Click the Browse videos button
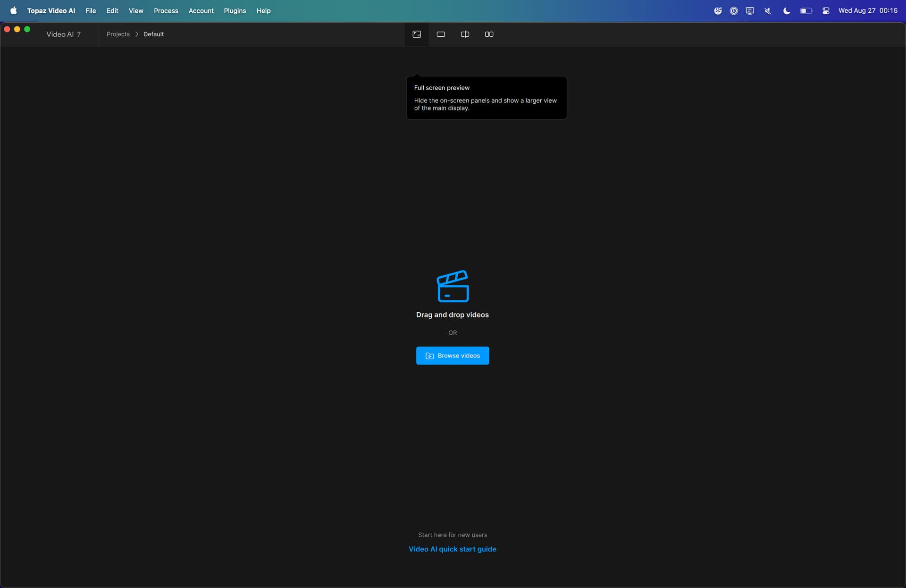This screenshot has height=588, width=906. click(x=453, y=356)
